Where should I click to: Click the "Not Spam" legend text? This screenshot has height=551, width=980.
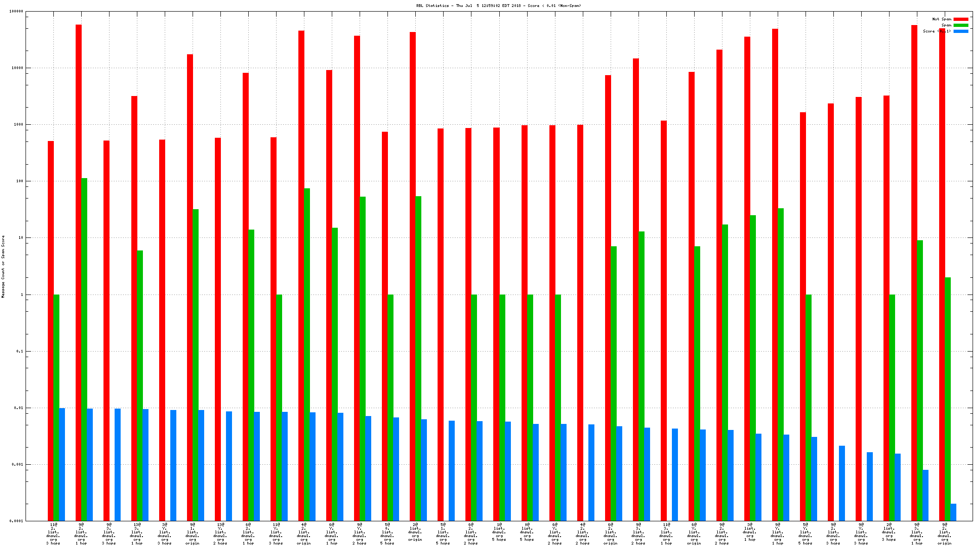point(941,19)
